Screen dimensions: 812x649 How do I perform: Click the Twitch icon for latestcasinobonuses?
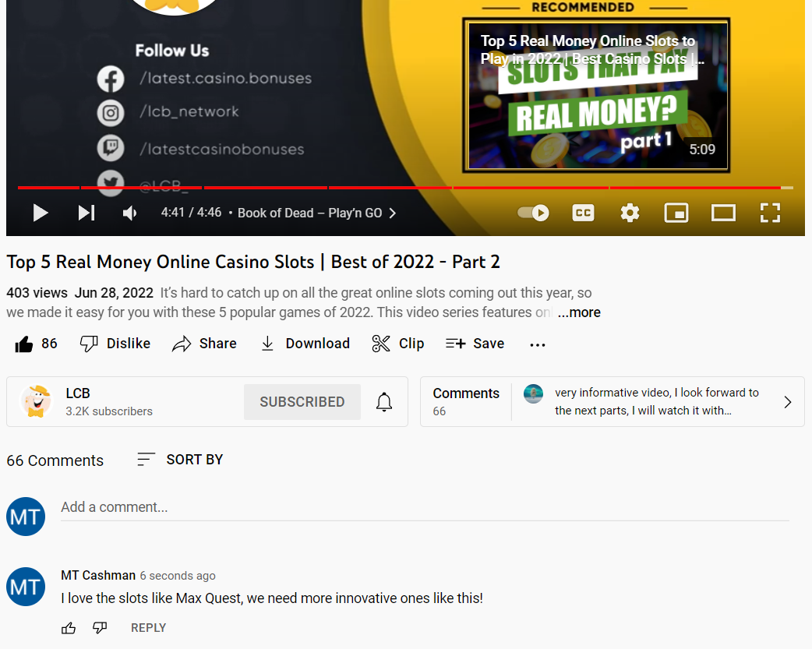(111, 148)
